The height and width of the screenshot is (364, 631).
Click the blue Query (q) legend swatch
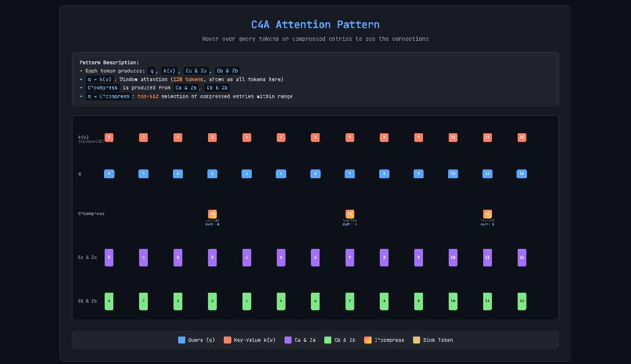182,340
